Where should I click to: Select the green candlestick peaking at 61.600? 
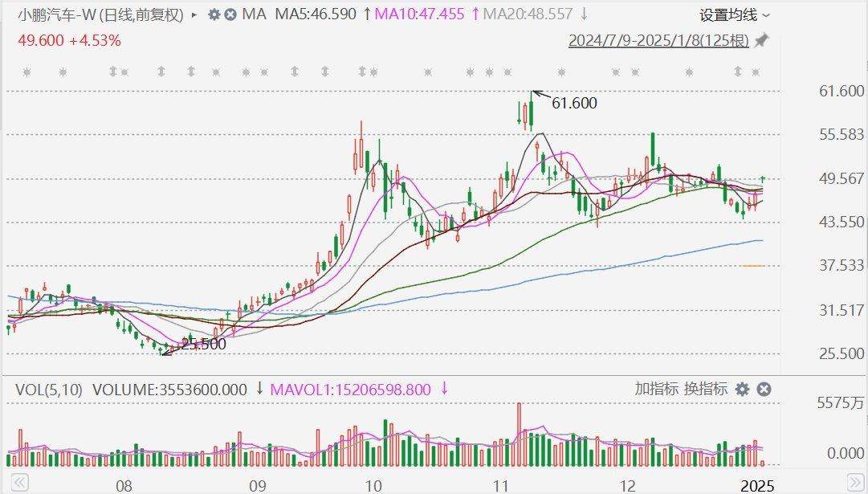tap(531, 111)
